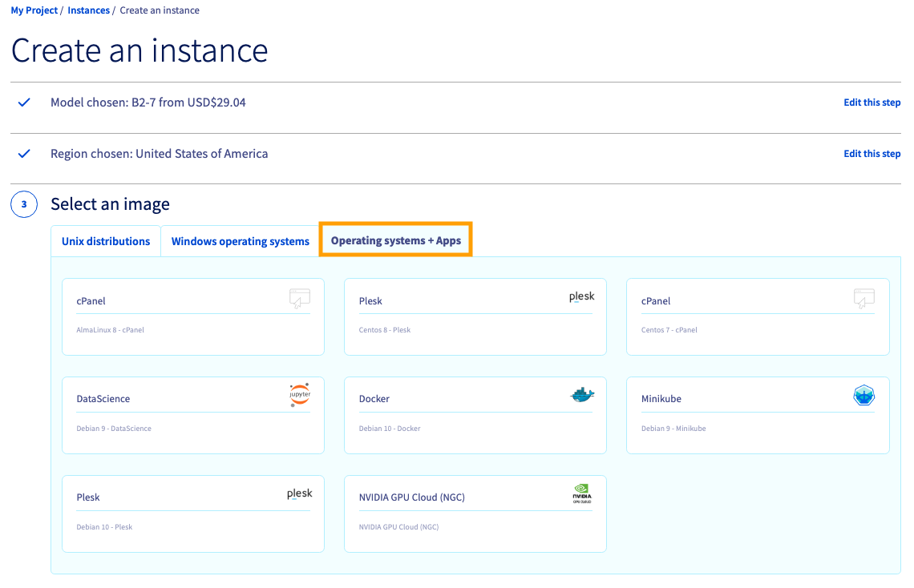Click the Select an image heading
The image size is (914, 588).
coord(110,204)
